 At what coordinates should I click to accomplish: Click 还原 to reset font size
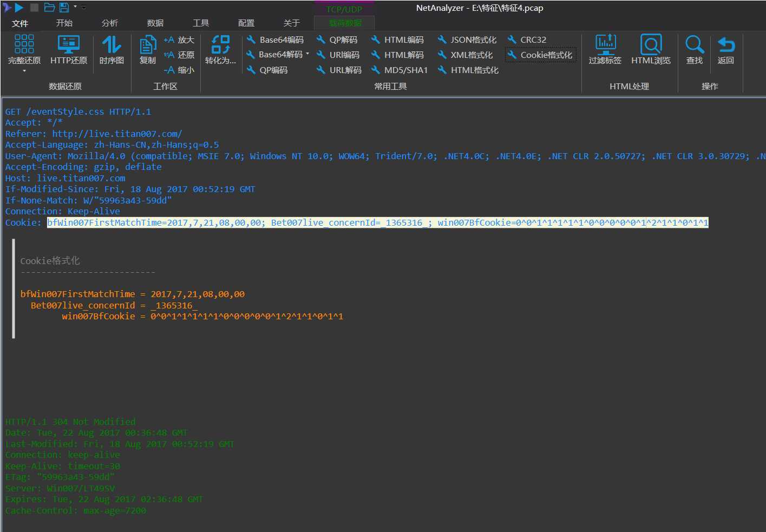point(179,55)
